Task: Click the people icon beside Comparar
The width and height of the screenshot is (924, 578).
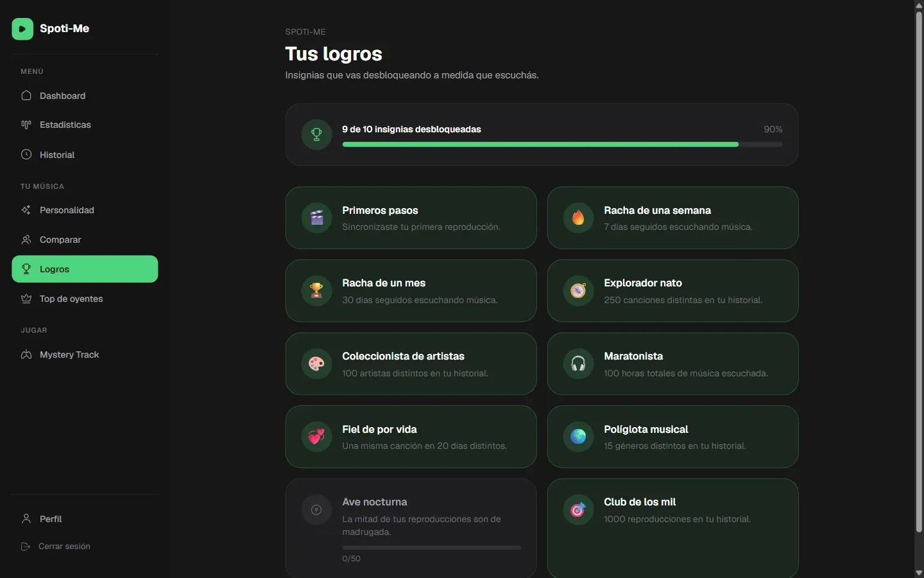Action: point(26,240)
